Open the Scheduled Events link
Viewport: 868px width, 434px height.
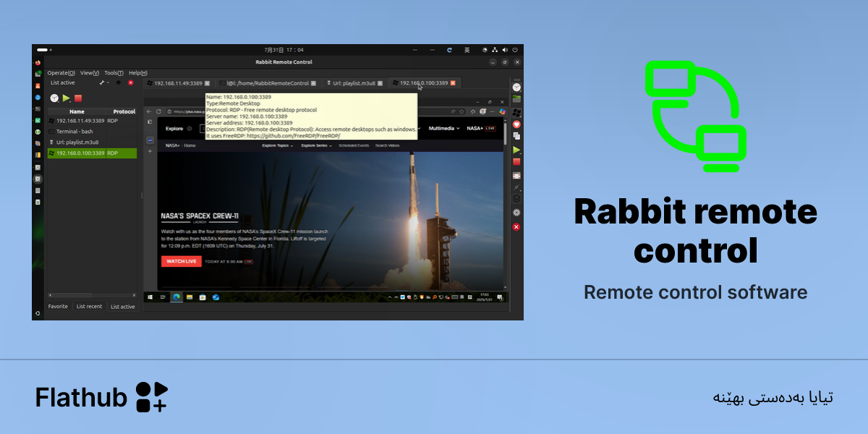coord(354,145)
